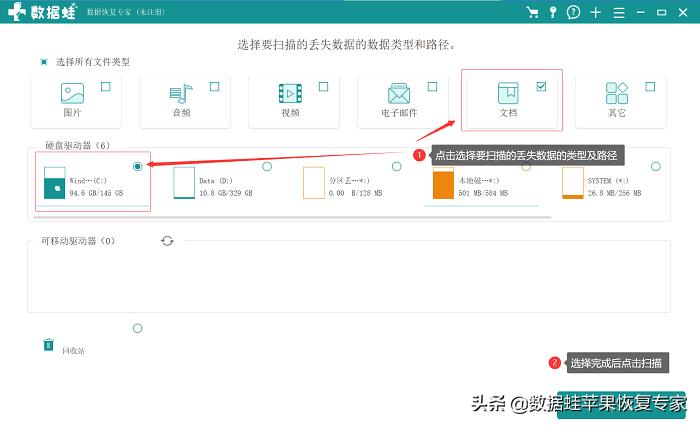The image size is (700, 425).
Task: Click the Data (D:) drive icon
Action: [184, 183]
